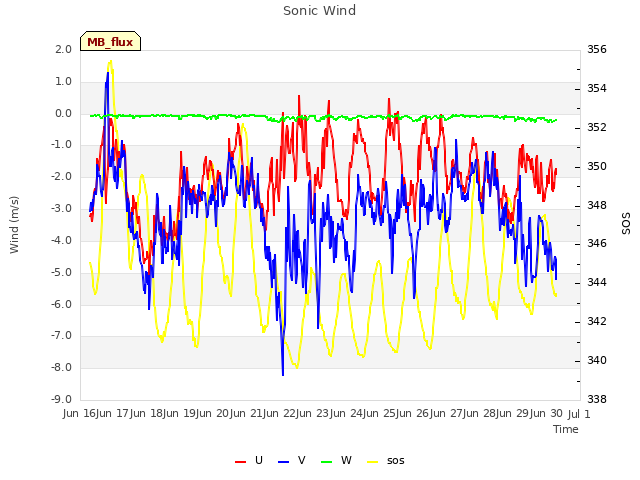
Task: Click the 25Jun date tick label
Action: pyautogui.click(x=398, y=413)
